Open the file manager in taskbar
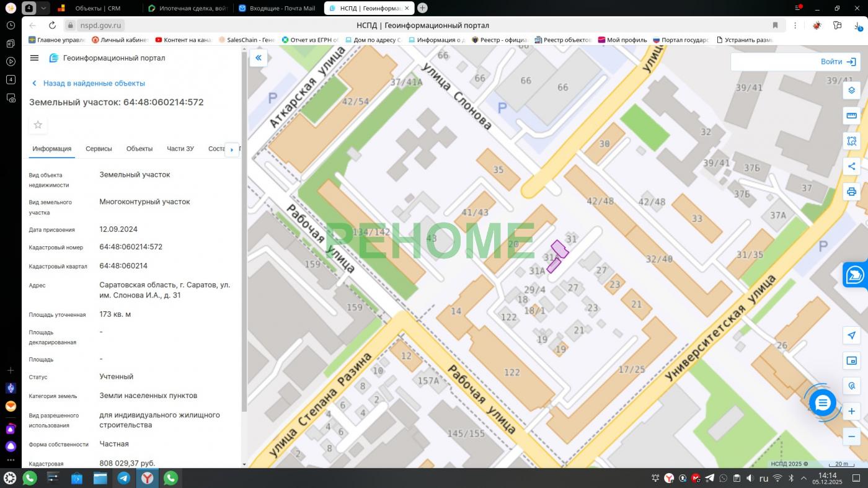Image resolution: width=868 pixels, height=488 pixels. (100, 477)
